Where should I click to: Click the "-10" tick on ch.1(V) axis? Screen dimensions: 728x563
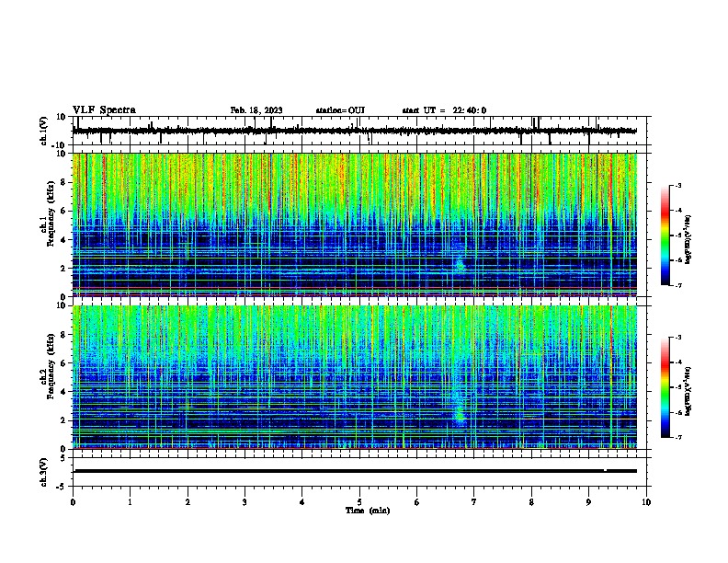click(x=59, y=145)
